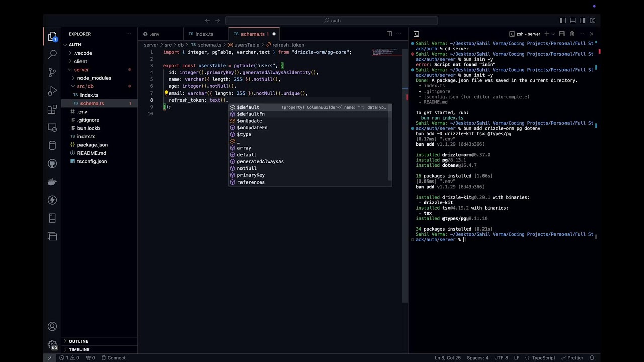Open the Source Control view
The image size is (644, 362).
[x=52, y=72]
